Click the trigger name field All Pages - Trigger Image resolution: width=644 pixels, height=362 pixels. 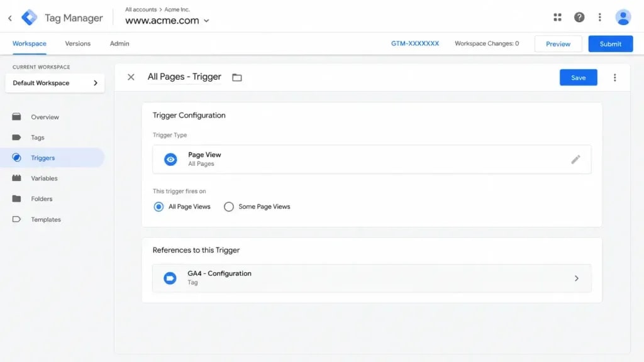pyautogui.click(x=184, y=77)
